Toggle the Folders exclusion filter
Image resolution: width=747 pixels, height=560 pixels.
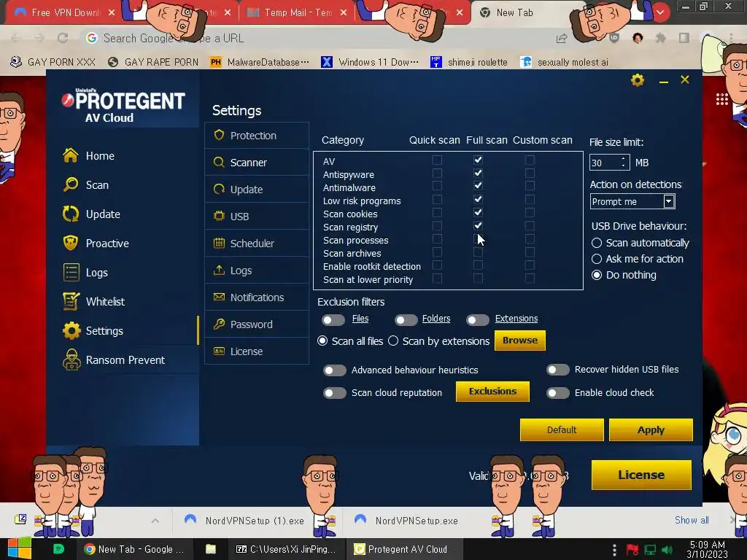[x=406, y=320]
